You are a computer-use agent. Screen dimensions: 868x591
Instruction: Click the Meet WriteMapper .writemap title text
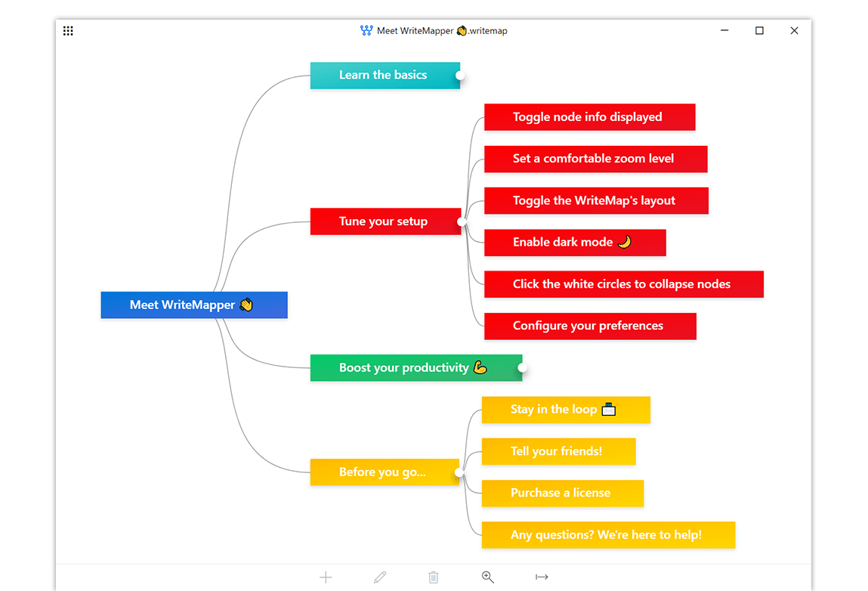pos(442,31)
